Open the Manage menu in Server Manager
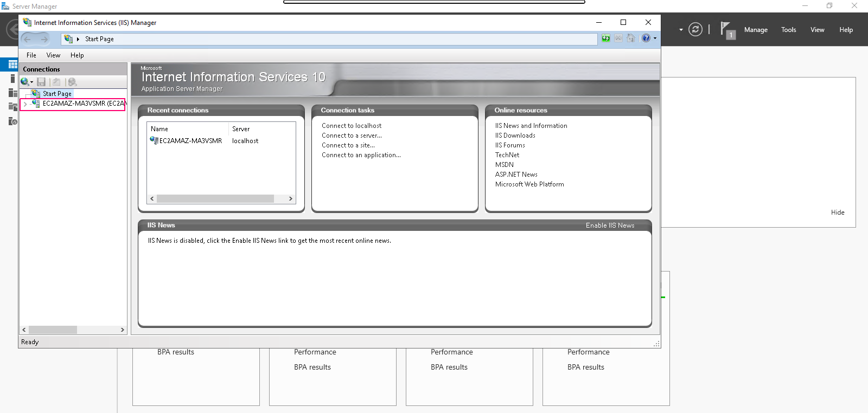Viewport: 868px width, 413px height. click(x=756, y=30)
